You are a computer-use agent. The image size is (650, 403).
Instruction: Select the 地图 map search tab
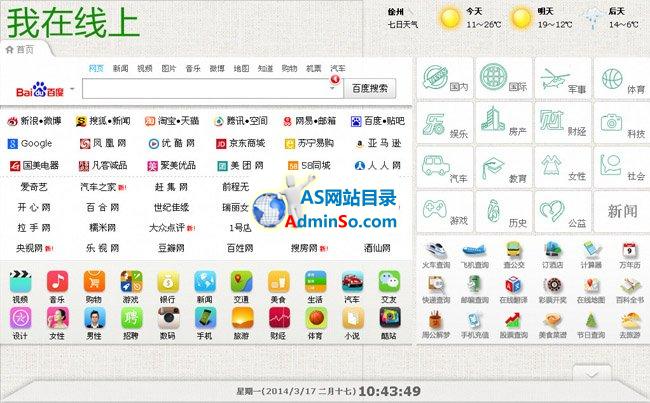click(x=241, y=68)
